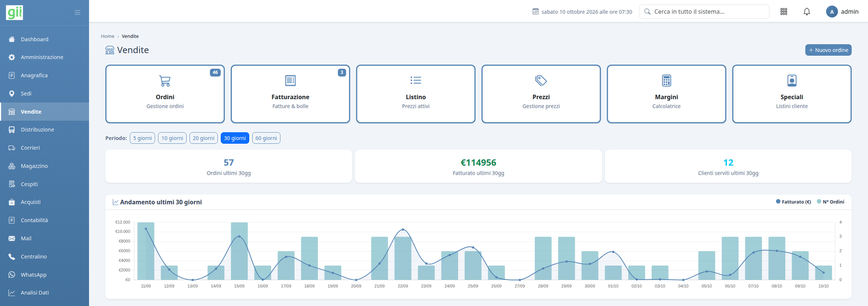Click the Centralino phone icon
868x306 pixels.
(x=12, y=257)
